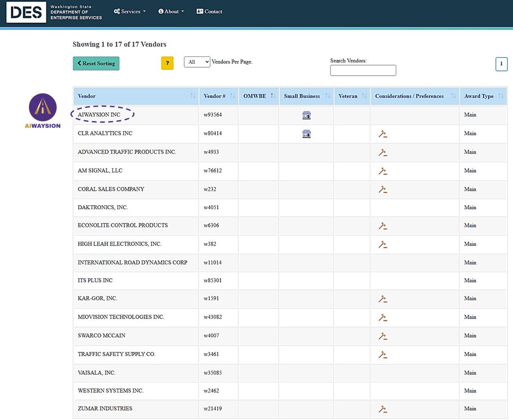Click vendor number w80414
This screenshot has width=513, height=420.
coord(213,133)
